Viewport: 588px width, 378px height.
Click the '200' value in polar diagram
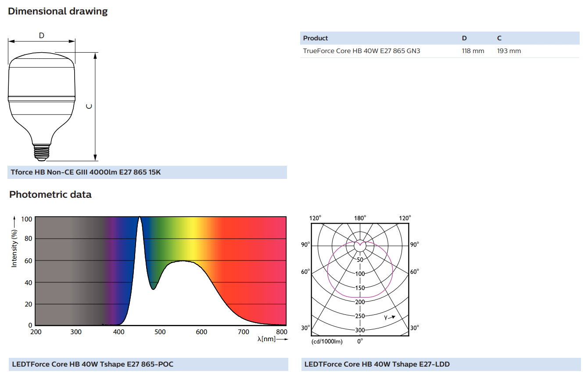[x=360, y=302]
